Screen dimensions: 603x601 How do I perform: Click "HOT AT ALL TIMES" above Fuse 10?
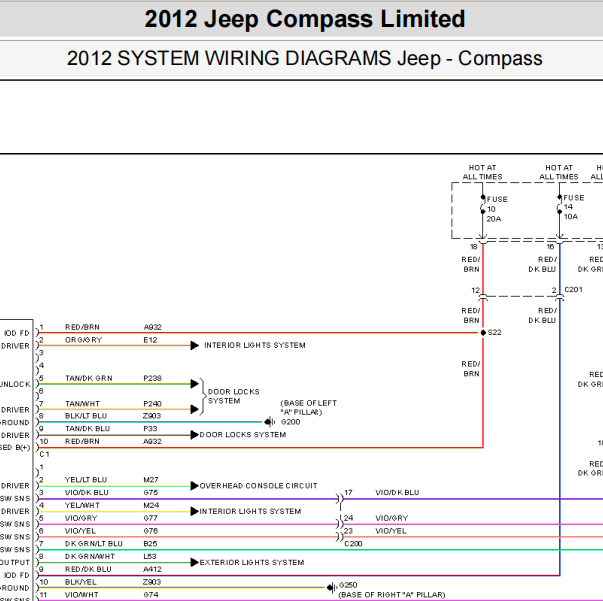pyautogui.click(x=482, y=172)
